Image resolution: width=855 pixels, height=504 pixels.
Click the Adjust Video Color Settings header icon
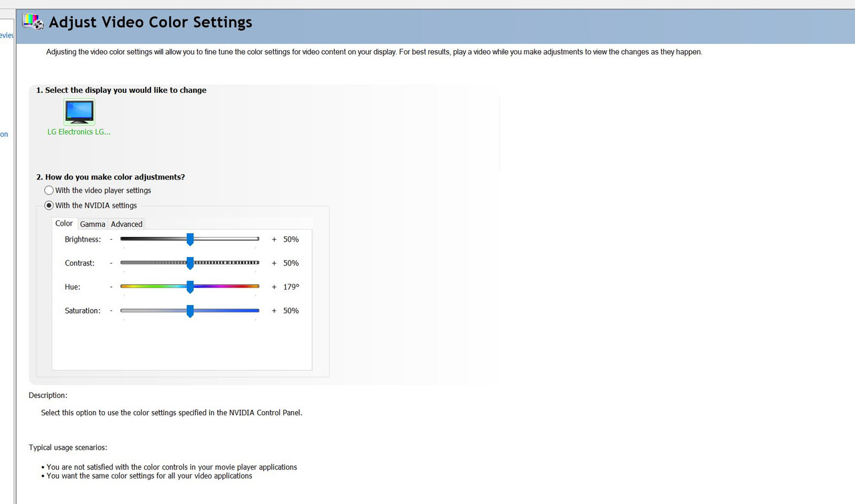pos(33,21)
